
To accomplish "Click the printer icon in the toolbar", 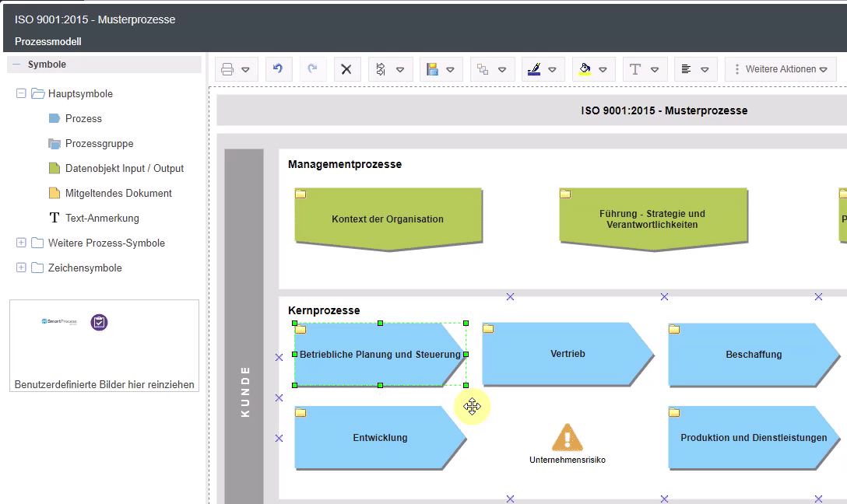I will (x=227, y=69).
